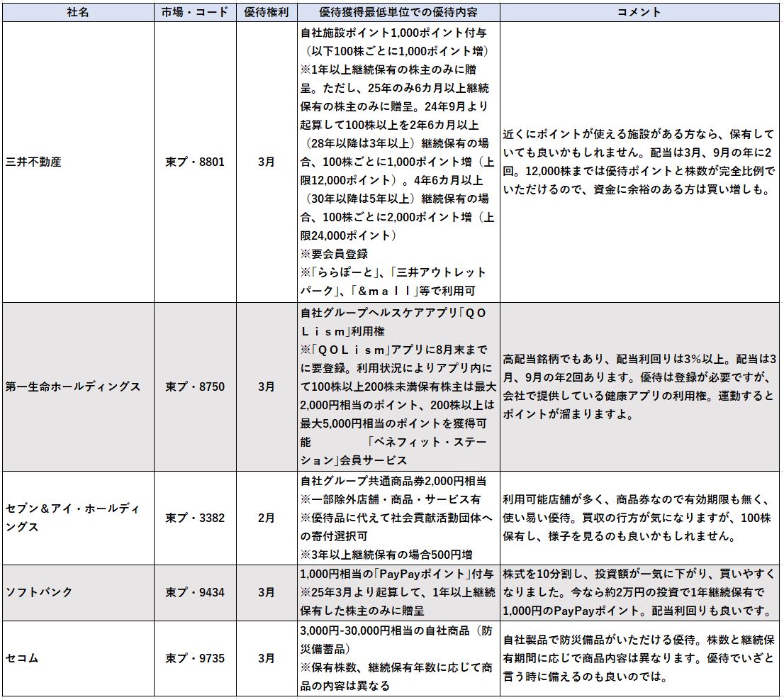Select the 東プ・9434 code cell
This screenshot has height=700, width=784.
pos(195,592)
